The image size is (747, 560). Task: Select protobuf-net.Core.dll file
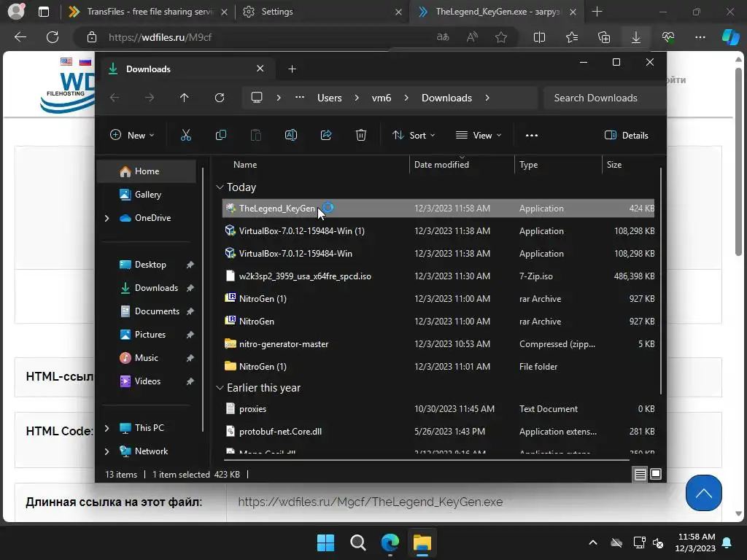tap(438, 432)
